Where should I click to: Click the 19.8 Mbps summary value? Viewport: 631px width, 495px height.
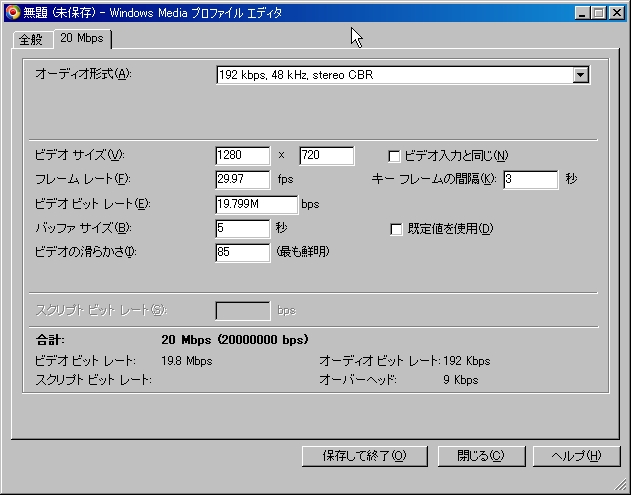(187, 361)
